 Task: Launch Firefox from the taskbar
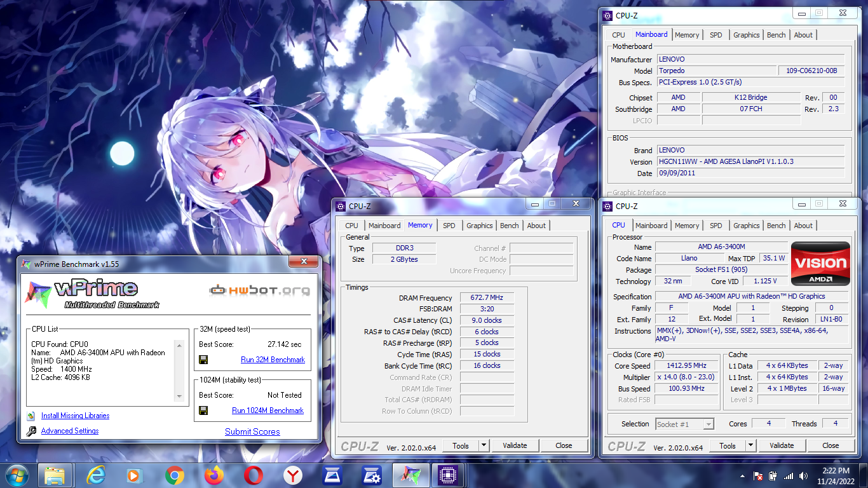pyautogui.click(x=214, y=475)
